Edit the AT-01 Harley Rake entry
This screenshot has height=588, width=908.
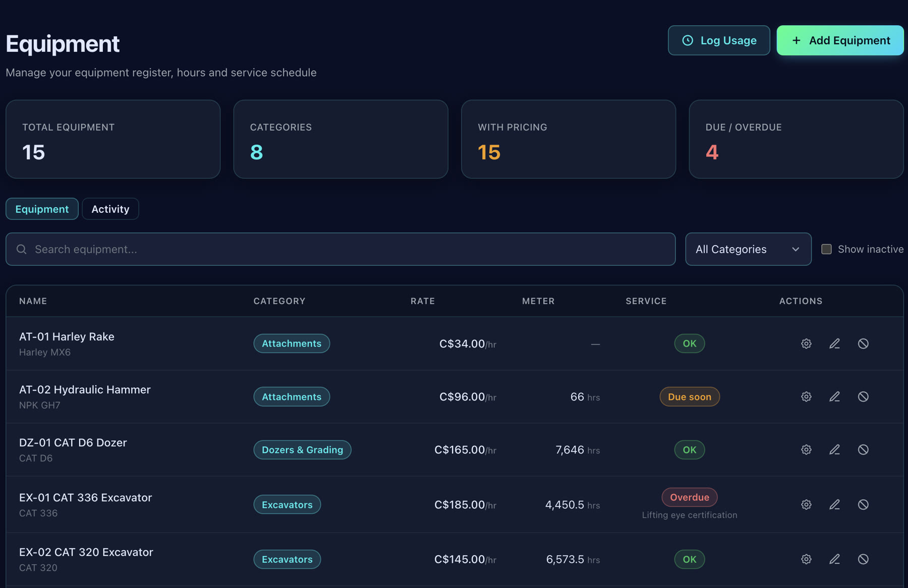point(835,343)
